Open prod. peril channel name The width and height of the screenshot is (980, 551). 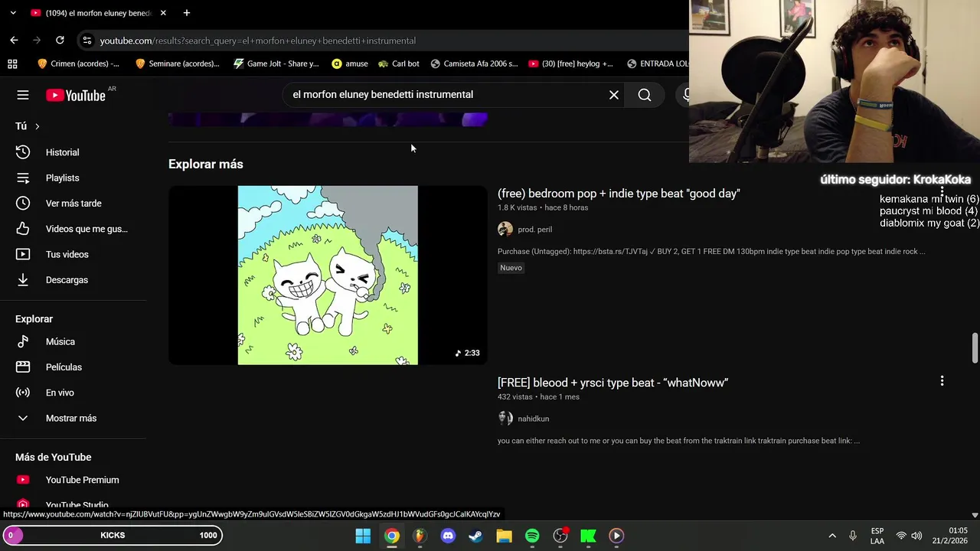tap(534, 230)
